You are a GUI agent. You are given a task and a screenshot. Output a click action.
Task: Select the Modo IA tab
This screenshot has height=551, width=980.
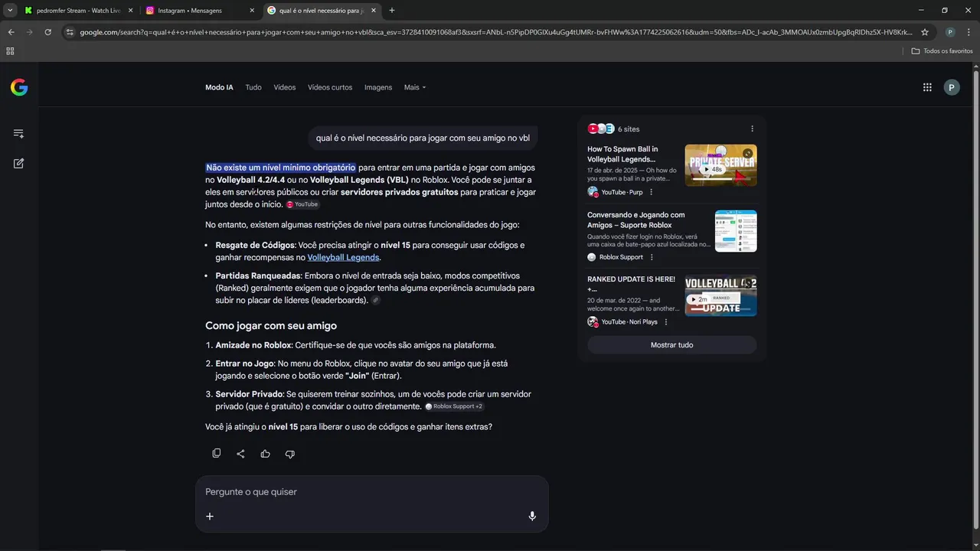(x=219, y=87)
